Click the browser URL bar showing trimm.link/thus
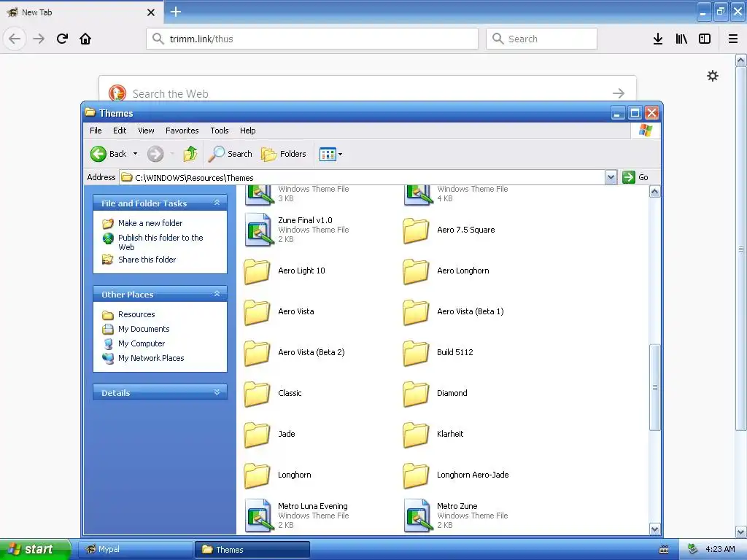This screenshot has width=747, height=560. [x=312, y=39]
